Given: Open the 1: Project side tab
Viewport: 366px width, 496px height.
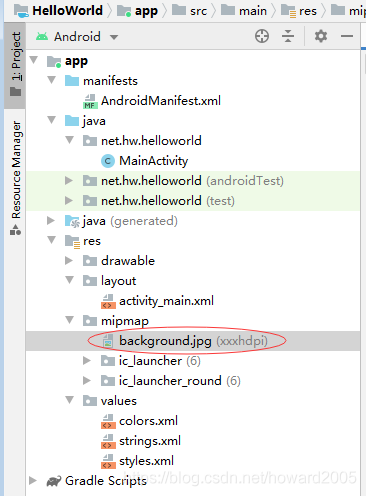Looking at the screenshot, I should point(16,65).
